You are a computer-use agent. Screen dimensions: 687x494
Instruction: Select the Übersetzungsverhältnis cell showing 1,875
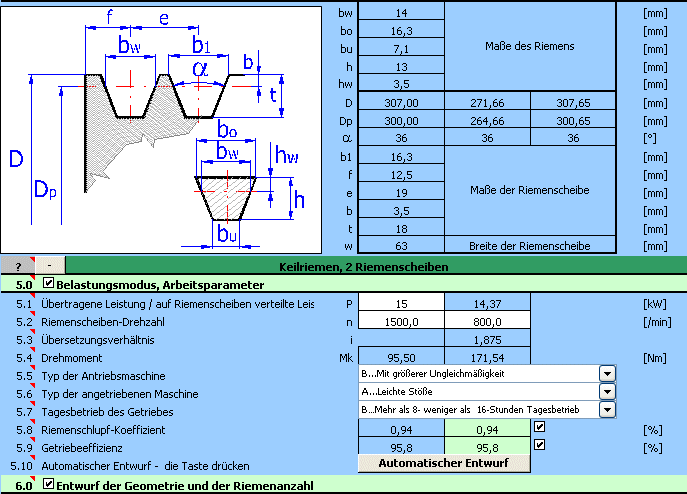[487, 339]
